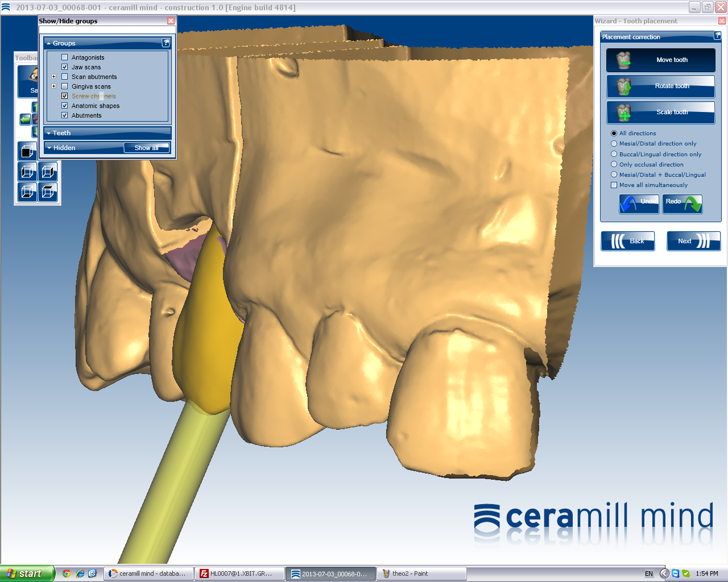Click Next in the wizard
Viewport: 728px width, 582px height.
pos(693,241)
